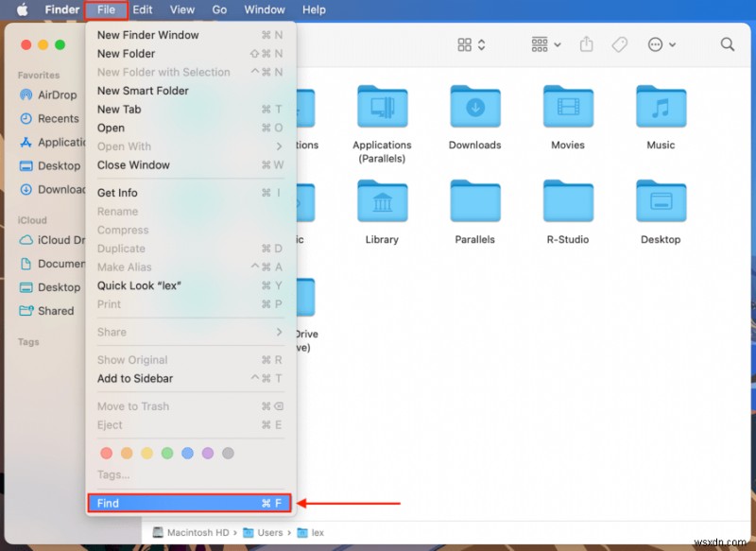This screenshot has width=756, height=551.
Task: Click the Tags icon in the toolbar
Action: pos(620,43)
